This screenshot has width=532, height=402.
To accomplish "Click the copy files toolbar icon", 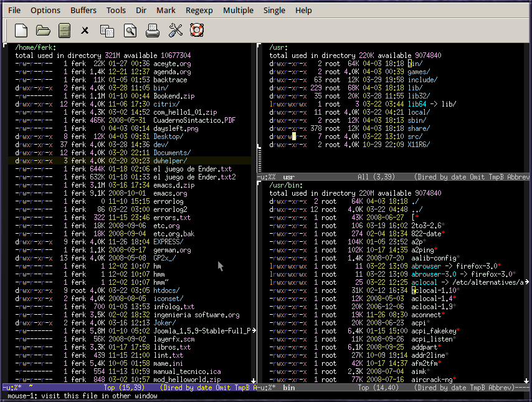I will 107,31.
